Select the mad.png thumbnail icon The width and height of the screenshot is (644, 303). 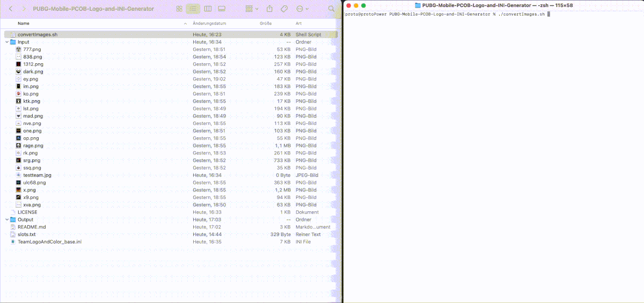click(x=19, y=116)
